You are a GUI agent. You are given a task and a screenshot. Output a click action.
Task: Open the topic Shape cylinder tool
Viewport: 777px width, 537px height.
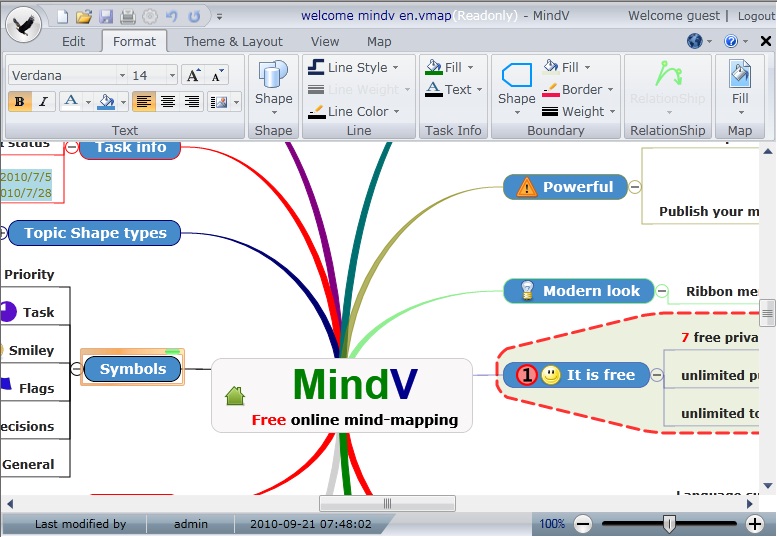click(x=274, y=88)
